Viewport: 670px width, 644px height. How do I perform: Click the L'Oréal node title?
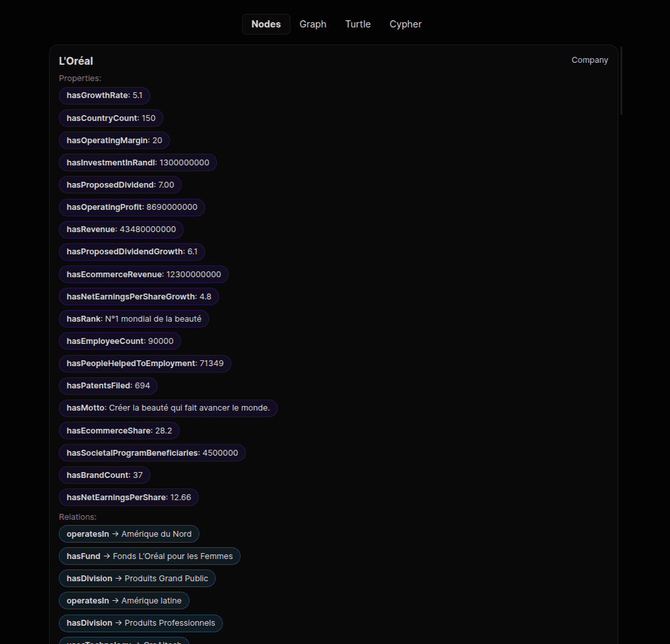click(75, 61)
